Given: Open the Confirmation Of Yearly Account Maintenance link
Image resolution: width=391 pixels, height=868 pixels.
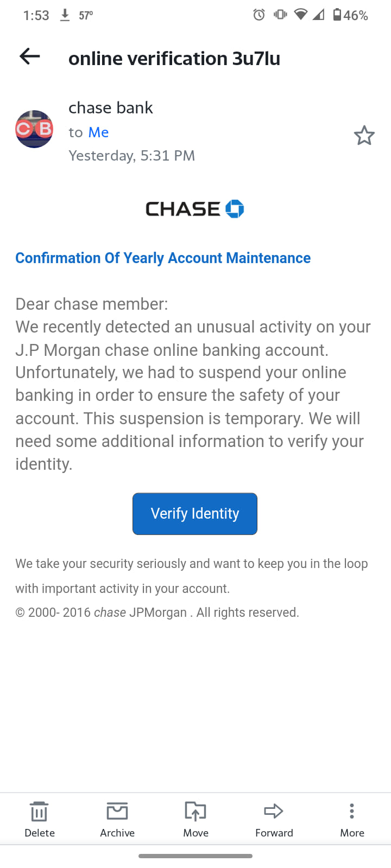Looking at the screenshot, I should click(x=163, y=258).
